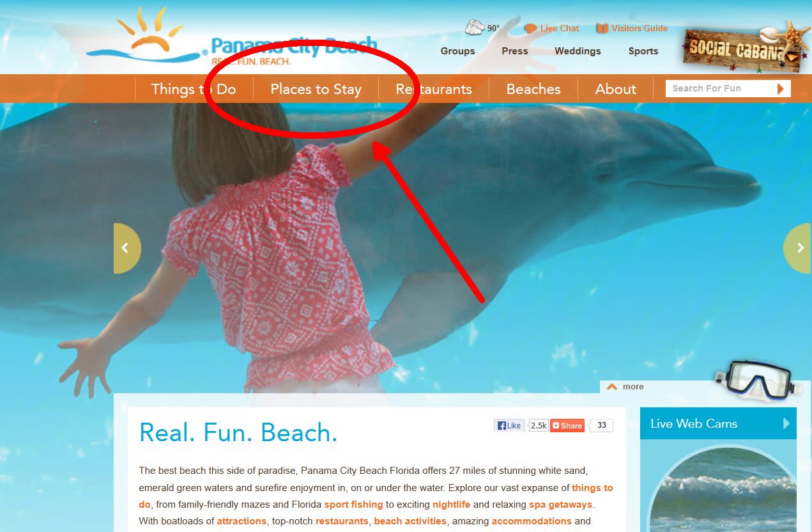Click the 'sport fishing' text link
Image resolution: width=812 pixels, height=532 pixels.
coord(353,505)
